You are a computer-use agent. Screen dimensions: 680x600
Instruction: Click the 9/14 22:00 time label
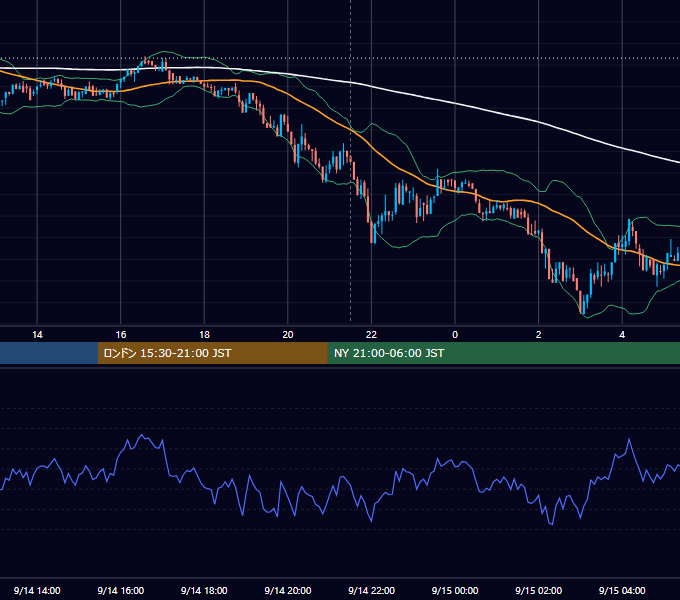pyautogui.click(x=372, y=590)
